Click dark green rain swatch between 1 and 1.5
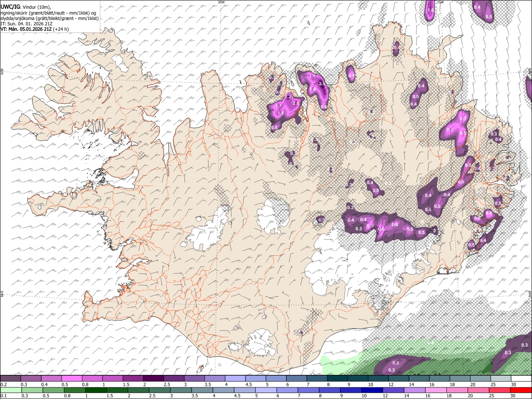This screenshot has height=399, width=532. (x=96, y=390)
